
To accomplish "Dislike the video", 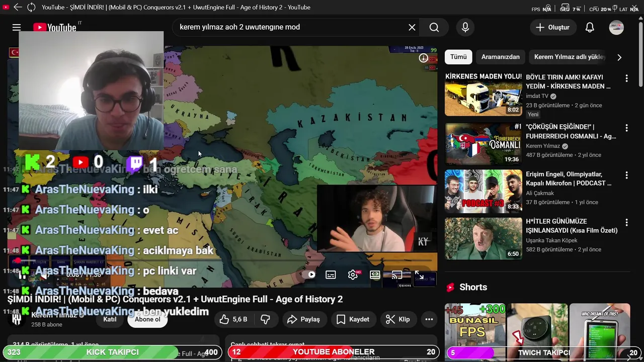I will pyautogui.click(x=265, y=319).
